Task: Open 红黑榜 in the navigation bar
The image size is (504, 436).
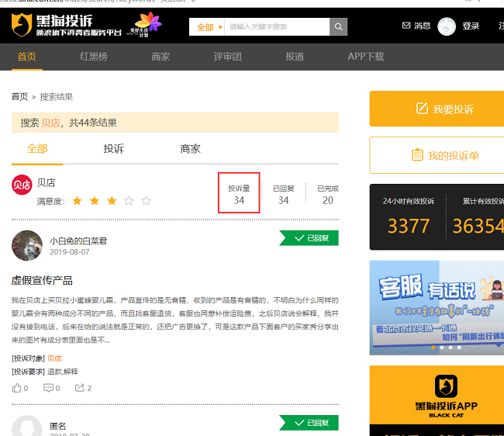Action: pos(94,57)
